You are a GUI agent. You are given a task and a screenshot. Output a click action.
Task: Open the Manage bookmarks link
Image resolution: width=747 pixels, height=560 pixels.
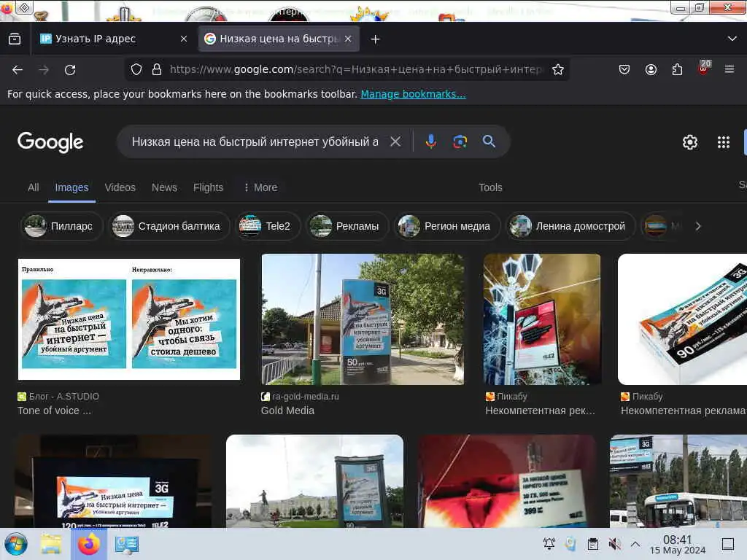pyautogui.click(x=413, y=94)
